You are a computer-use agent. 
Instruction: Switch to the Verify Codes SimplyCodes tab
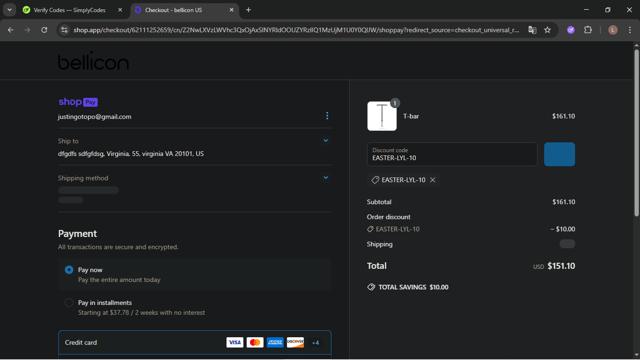(x=69, y=10)
